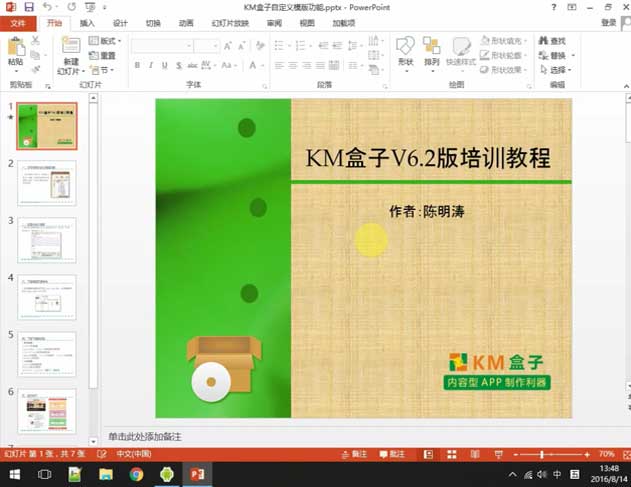Select Normal view button in status bar
The height and width of the screenshot is (487, 631).
pos(429,454)
